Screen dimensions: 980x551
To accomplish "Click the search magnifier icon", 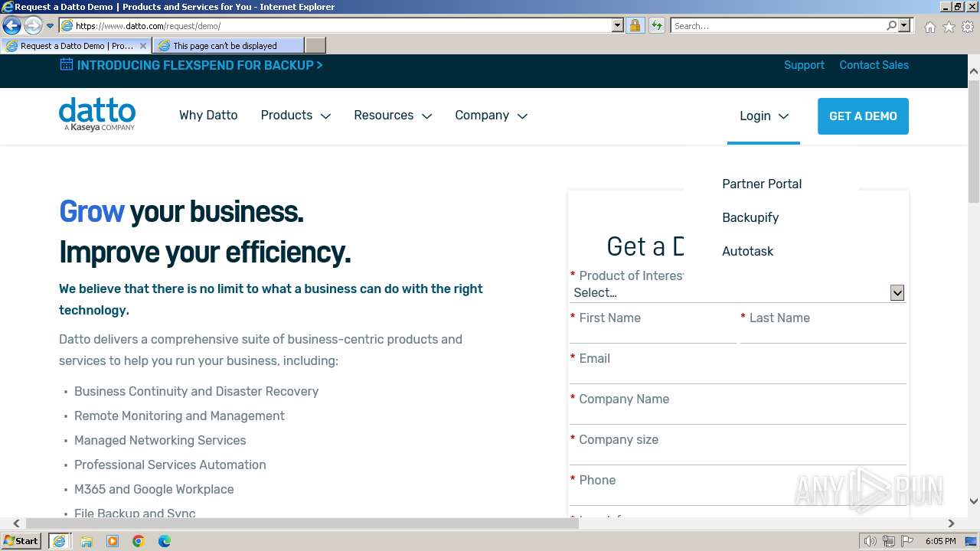I will click(x=891, y=26).
